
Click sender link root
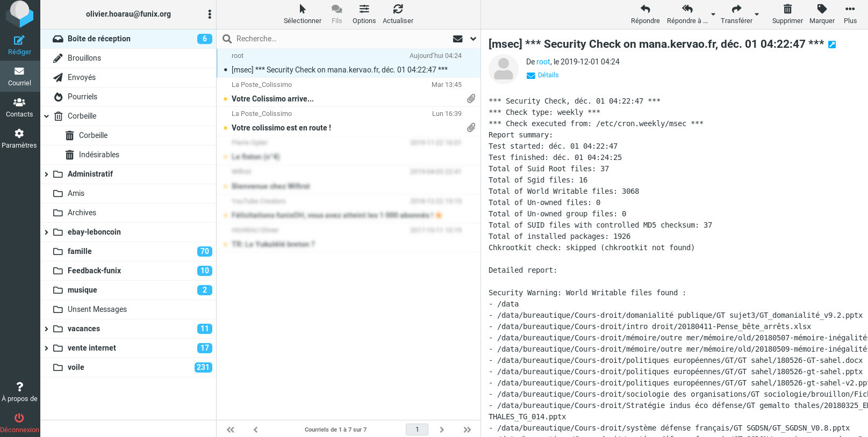543,62
